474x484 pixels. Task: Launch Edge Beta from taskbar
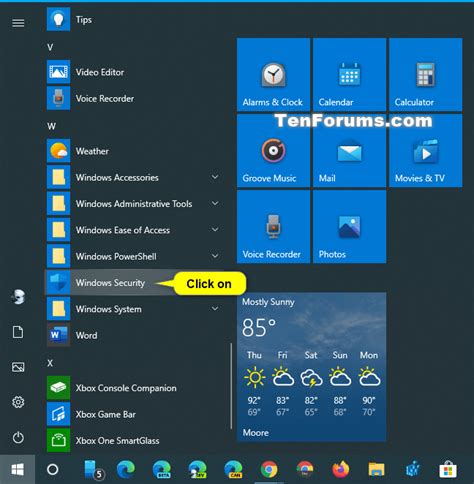(x=162, y=470)
